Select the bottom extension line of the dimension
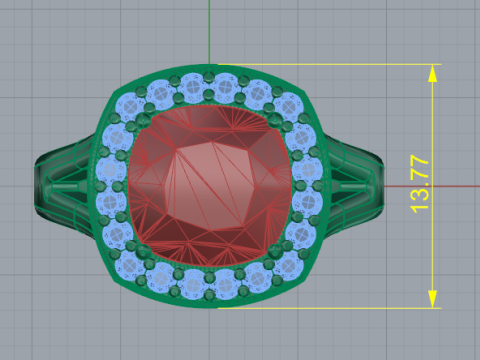 (x=329, y=308)
